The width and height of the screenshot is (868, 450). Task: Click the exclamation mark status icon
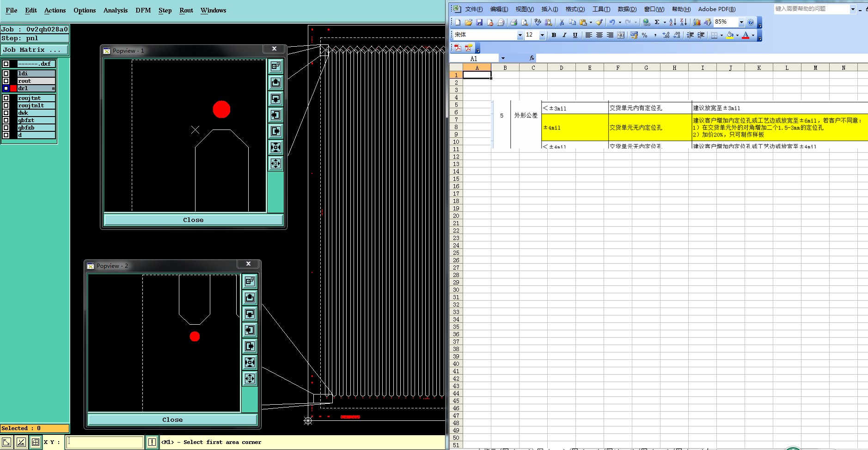click(x=152, y=442)
